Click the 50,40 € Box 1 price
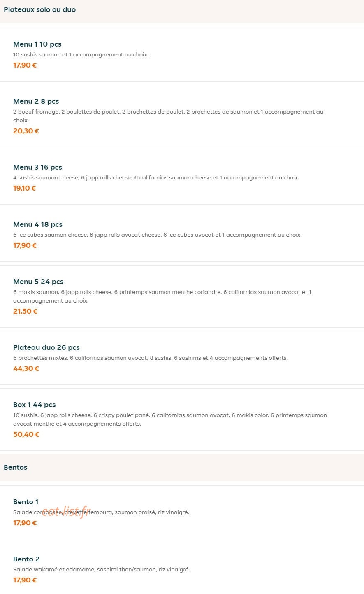This screenshot has width=364, height=594. coord(26,434)
